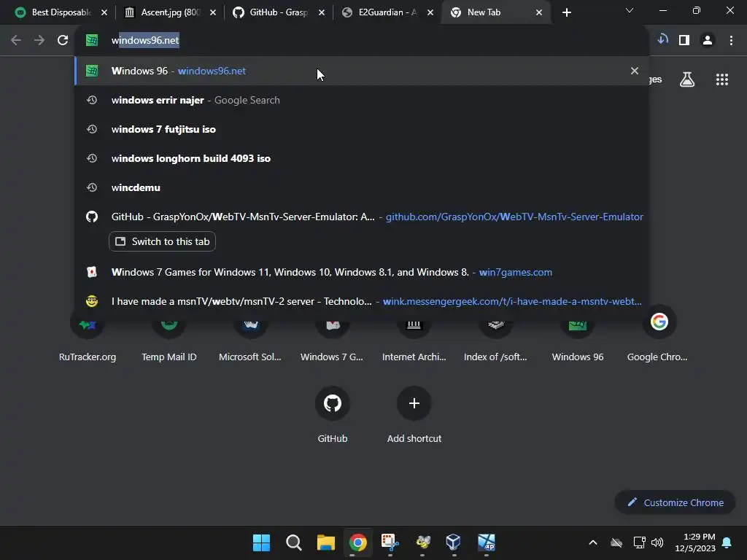Screen dimensions: 747x560
Task: Go forward using the forward arrow
Action: pos(39,41)
